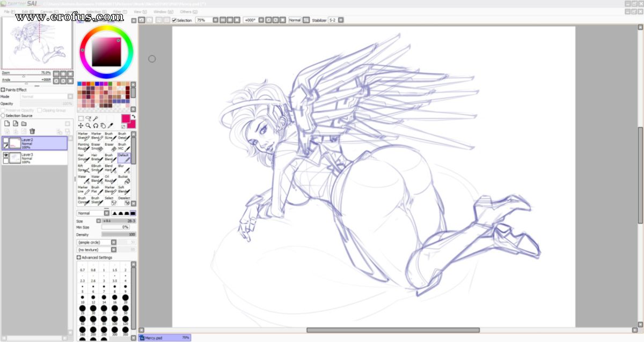
Task: Choose the Blur tool
Action: [x=123, y=168]
